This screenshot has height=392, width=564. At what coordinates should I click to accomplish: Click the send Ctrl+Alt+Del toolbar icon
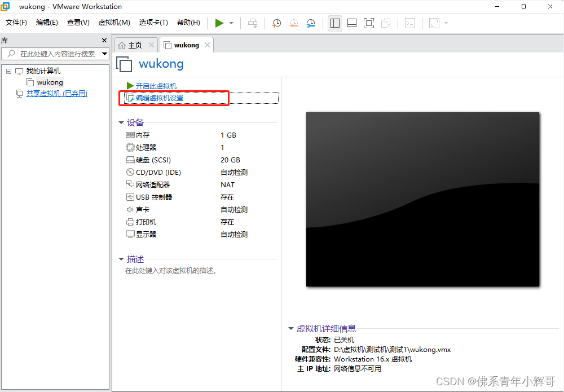point(253,23)
